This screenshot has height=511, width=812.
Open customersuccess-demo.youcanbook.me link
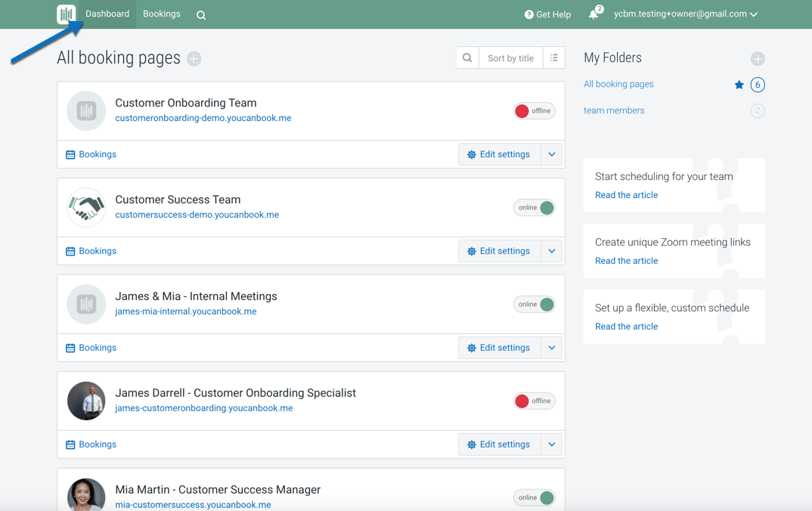click(197, 215)
